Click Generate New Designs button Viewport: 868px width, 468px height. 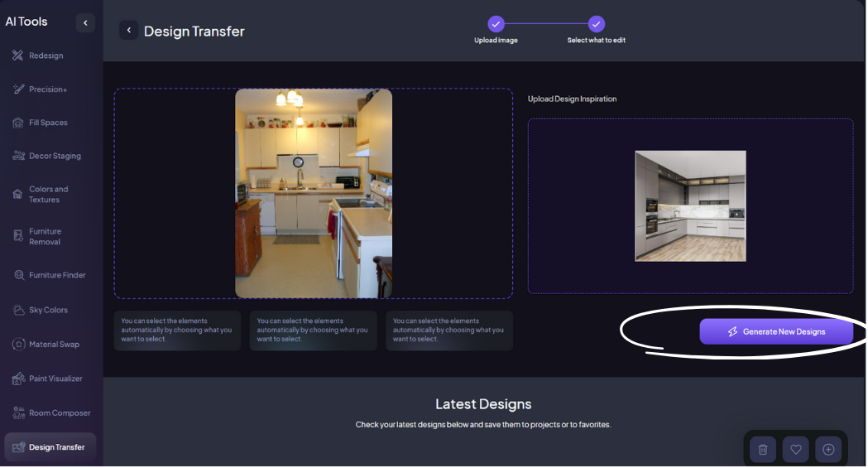pyautogui.click(x=776, y=331)
